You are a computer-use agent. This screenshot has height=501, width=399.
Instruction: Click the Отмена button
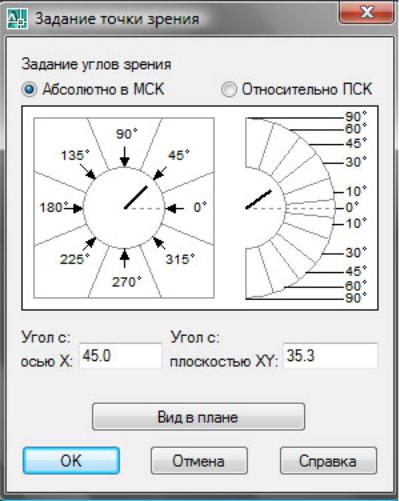(x=199, y=461)
